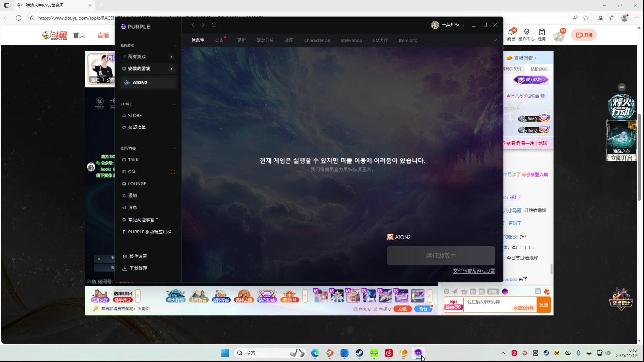Switch to the Character DB tab
Image resolution: width=644 pixels, height=362 pixels.
coord(317,40)
